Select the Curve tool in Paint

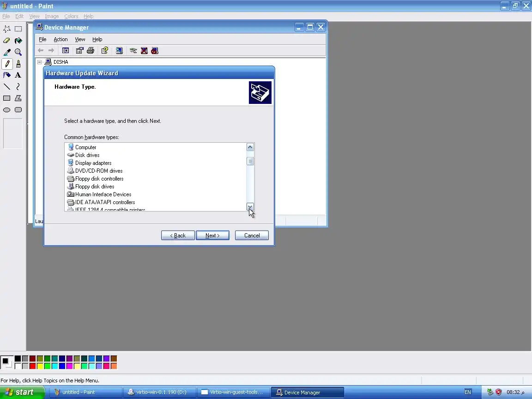tap(18, 86)
